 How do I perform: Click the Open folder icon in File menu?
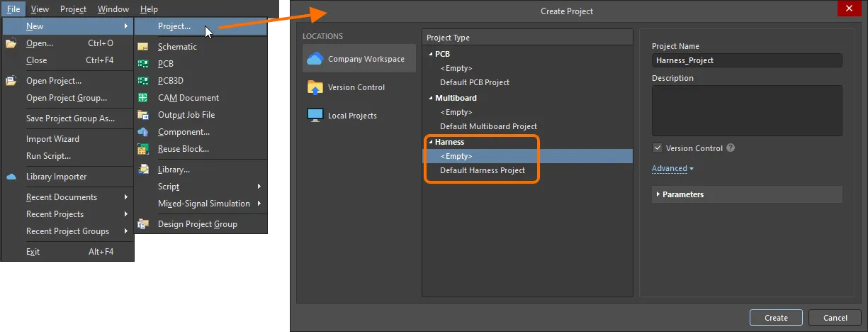[x=11, y=43]
